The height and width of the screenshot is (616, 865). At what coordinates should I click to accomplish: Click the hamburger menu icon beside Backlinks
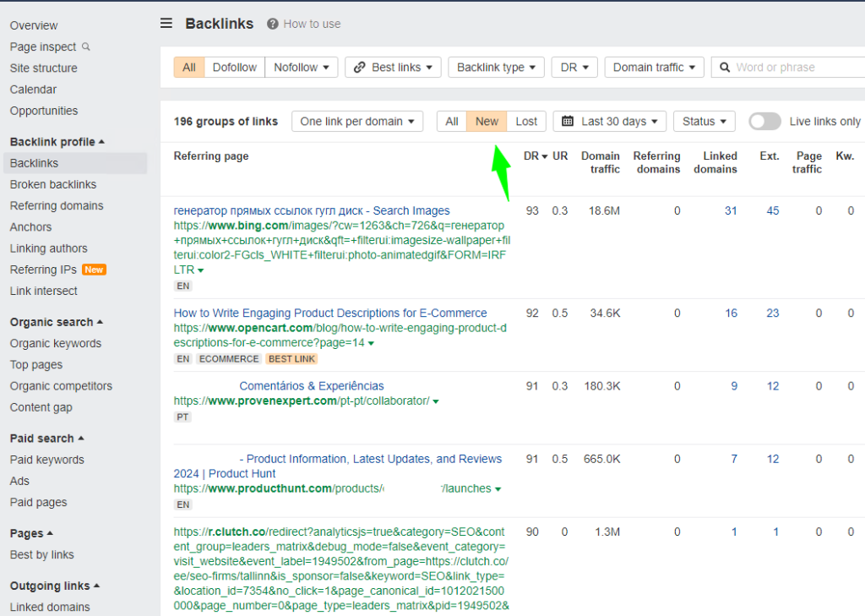(166, 24)
